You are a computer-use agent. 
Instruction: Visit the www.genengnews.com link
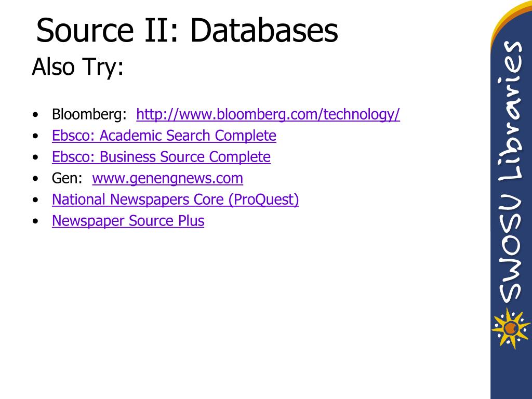[168, 179]
